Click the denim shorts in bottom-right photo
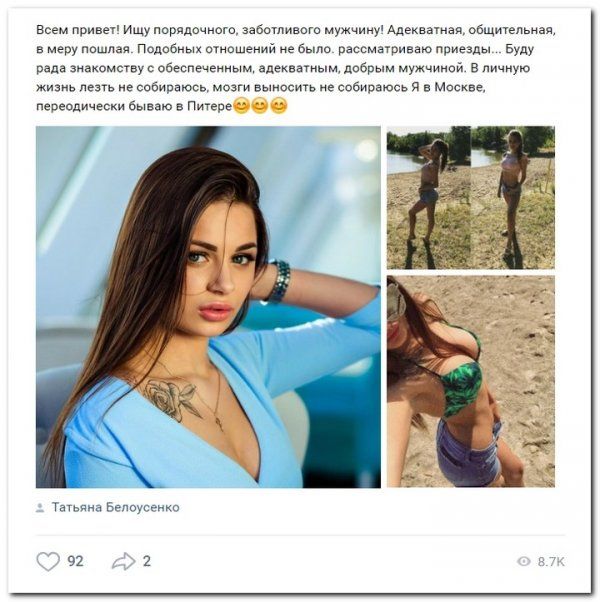Viewport: 600px width, 602px height. (468, 453)
